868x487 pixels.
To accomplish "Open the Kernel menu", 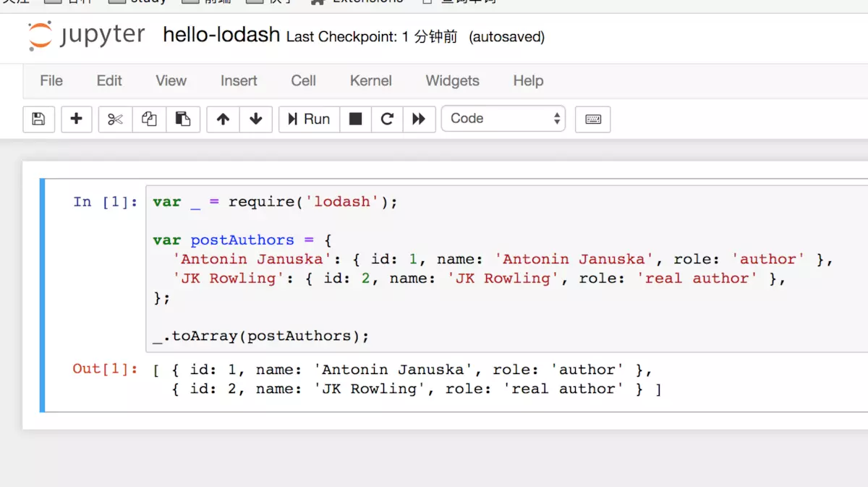I will [x=370, y=80].
